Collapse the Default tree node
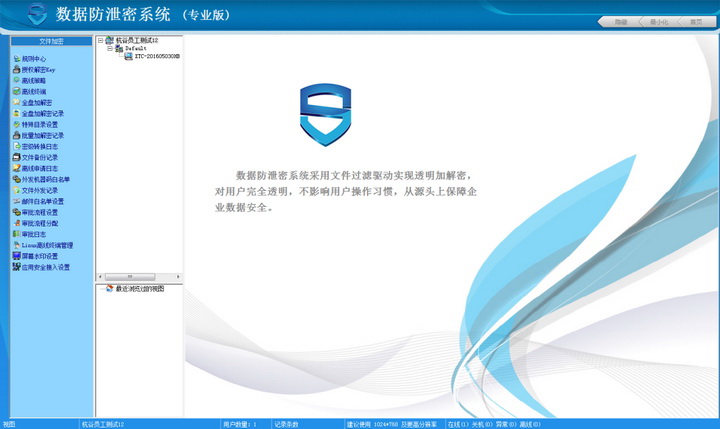The image size is (720, 429). (110, 48)
